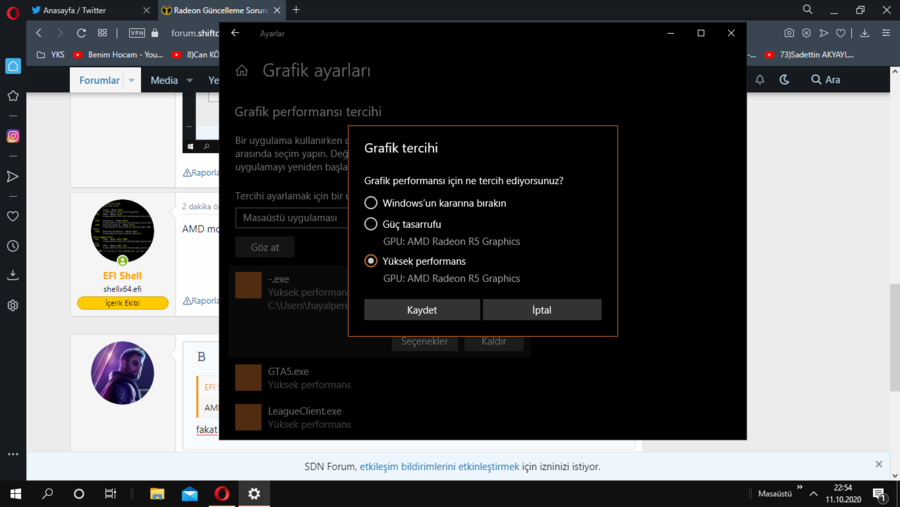The image size is (900, 507).
Task: Open Opera easy setup icon
Action: coord(886,33)
